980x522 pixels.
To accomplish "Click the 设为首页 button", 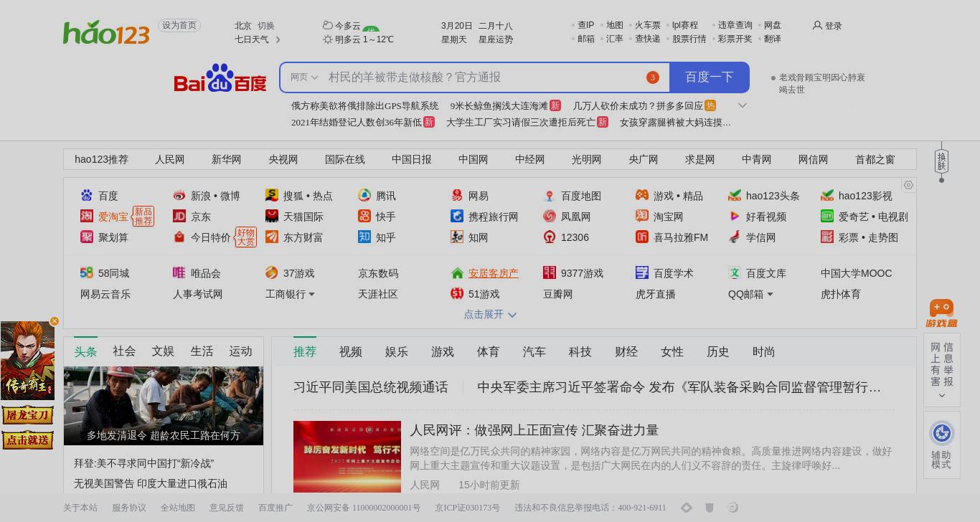I will coord(179,25).
